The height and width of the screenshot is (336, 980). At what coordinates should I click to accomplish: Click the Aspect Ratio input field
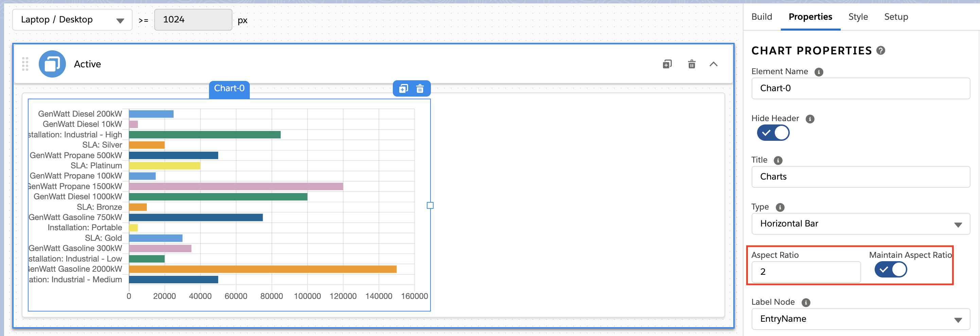coord(806,272)
